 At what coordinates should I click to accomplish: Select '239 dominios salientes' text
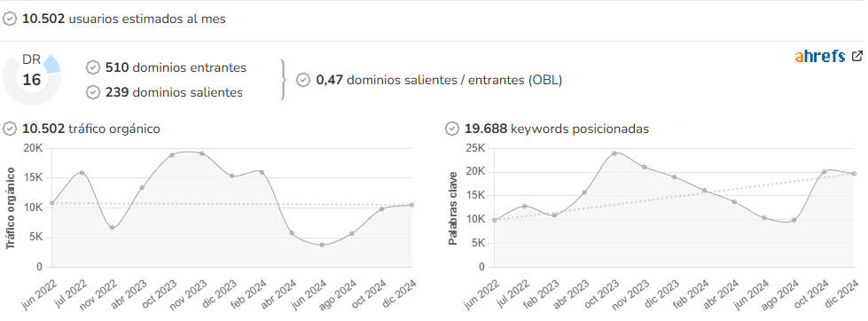click(174, 92)
